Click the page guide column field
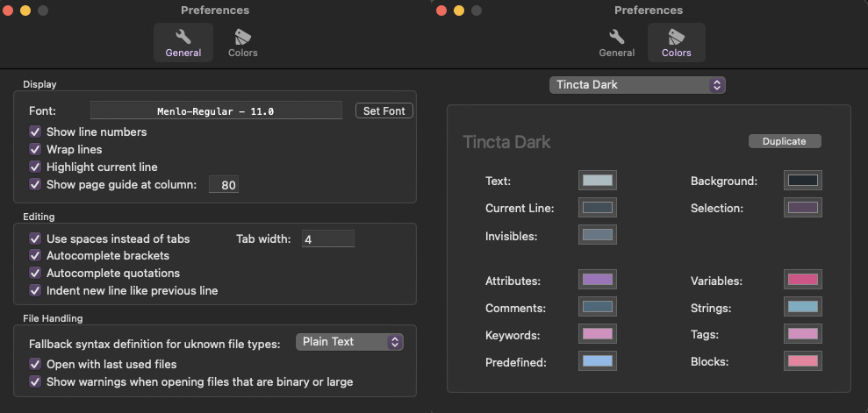This screenshot has height=413, width=868. click(224, 185)
